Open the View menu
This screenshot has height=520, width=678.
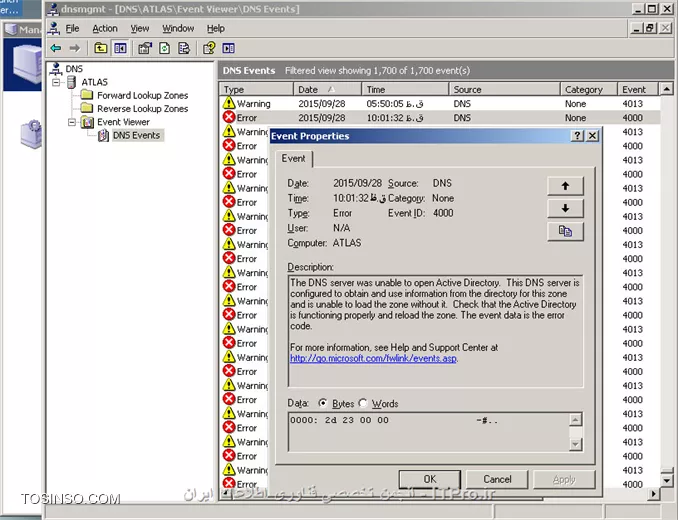pyautogui.click(x=140, y=29)
